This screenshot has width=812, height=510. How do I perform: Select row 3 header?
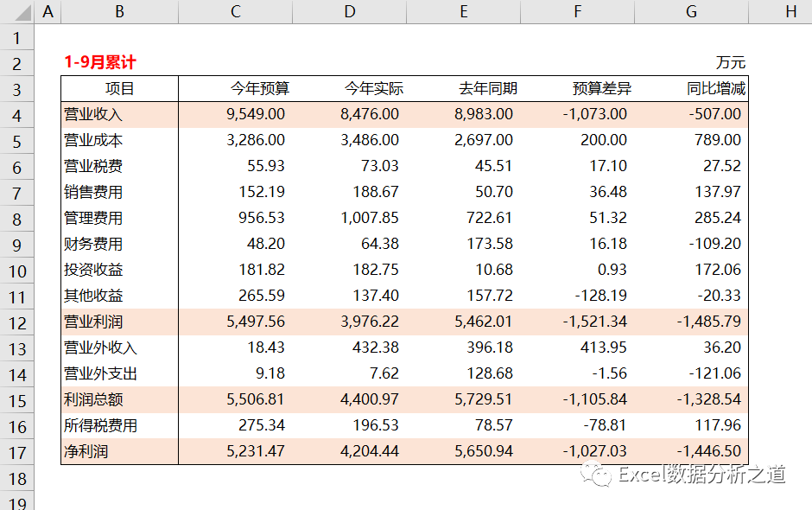tap(17, 89)
